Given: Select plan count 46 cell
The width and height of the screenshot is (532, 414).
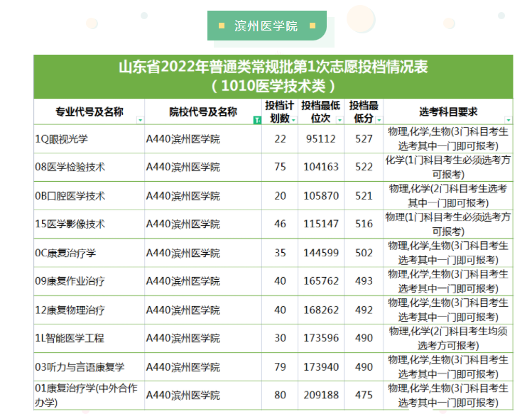Looking at the screenshot, I should pyautogui.click(x=280, y=224).
